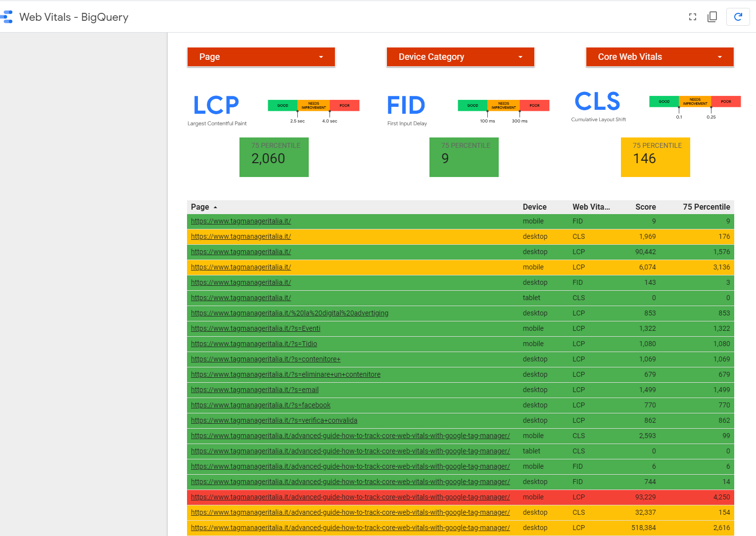Open the Page filter dropdown
756x536 pixels.
point(261,57)
